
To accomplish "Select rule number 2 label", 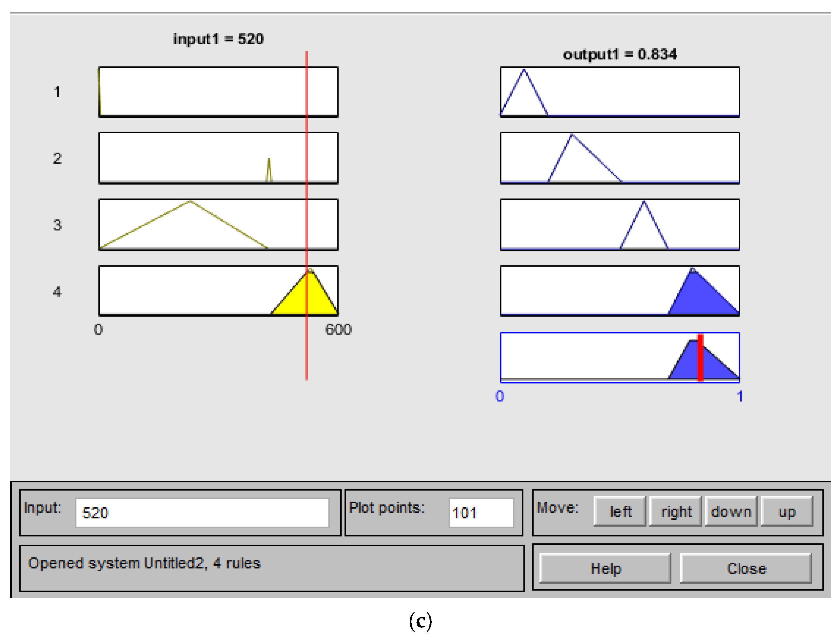I will tap(57, 158).
